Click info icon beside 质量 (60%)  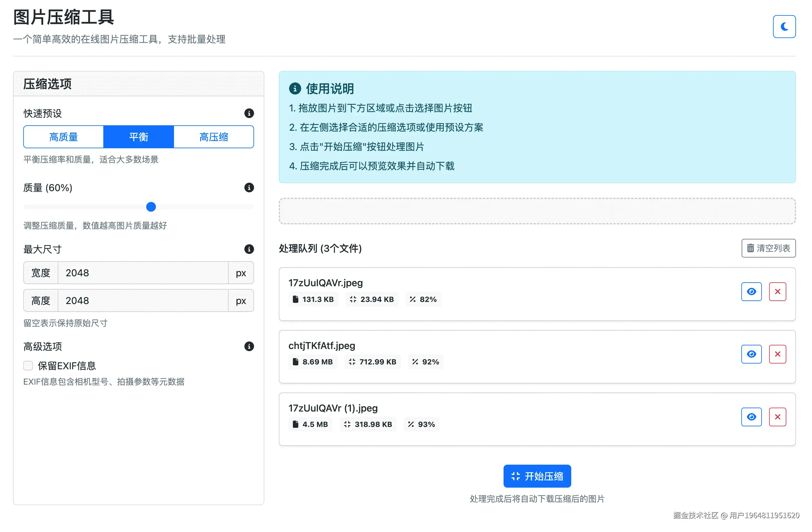click(249, 187)
